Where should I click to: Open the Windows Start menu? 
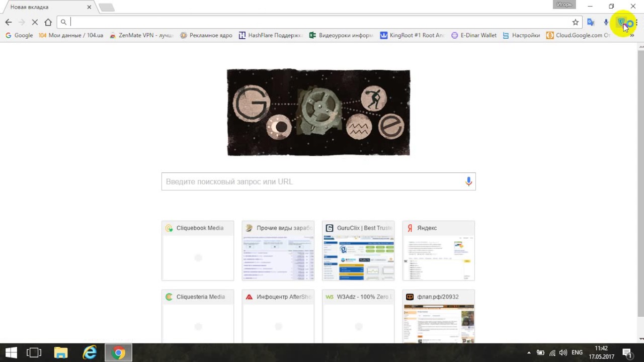click(11, 353)
